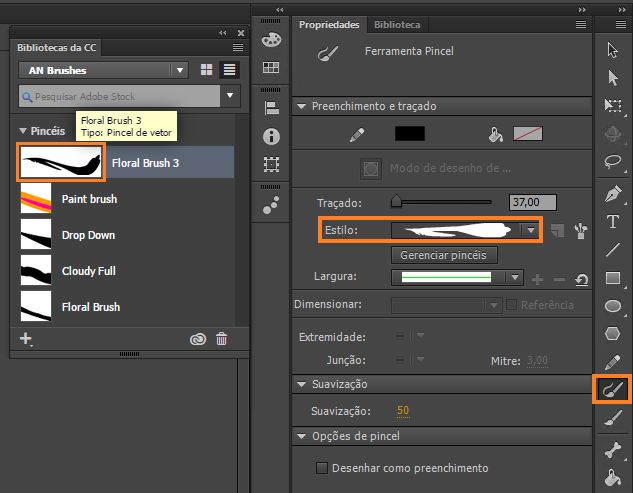Switch to the Propriedades tab
This screenshot has width=633, height=493.
tap(329, 25)
